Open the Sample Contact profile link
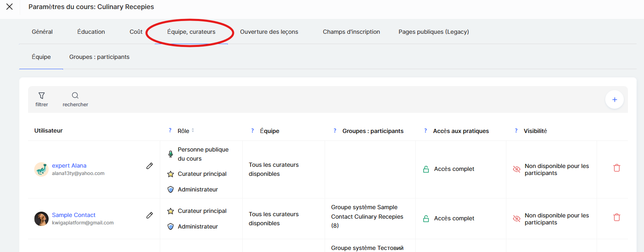The height and width of the screenshot is (252, 644). pos(73,215)
